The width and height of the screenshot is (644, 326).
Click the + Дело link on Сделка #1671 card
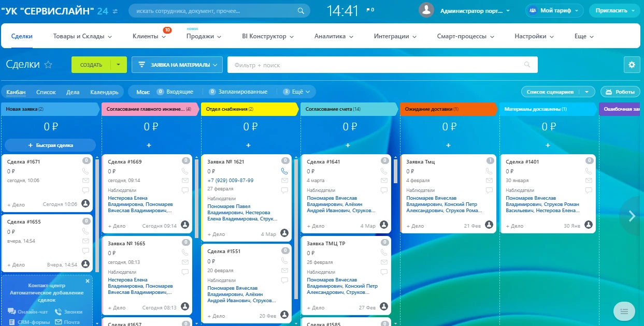(16, 204)
